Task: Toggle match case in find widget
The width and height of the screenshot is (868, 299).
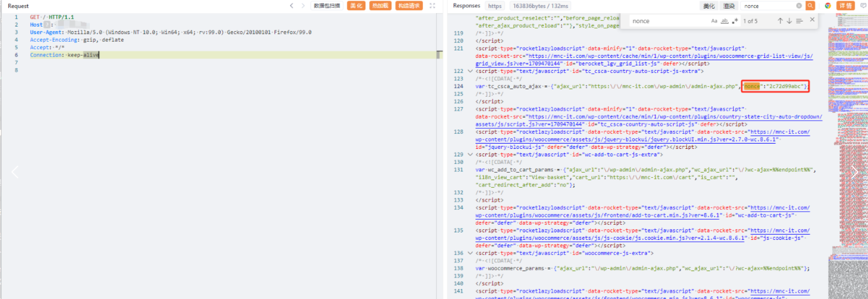Action: coord(714,21)
